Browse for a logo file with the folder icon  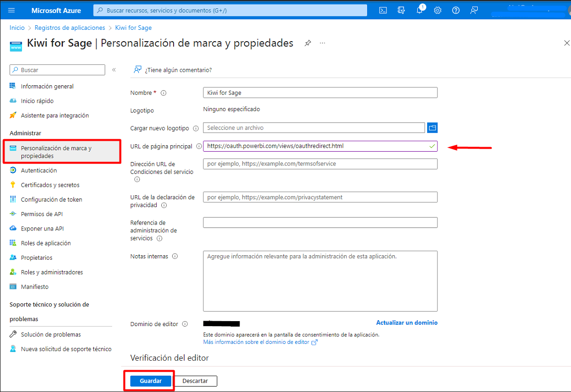432,128
